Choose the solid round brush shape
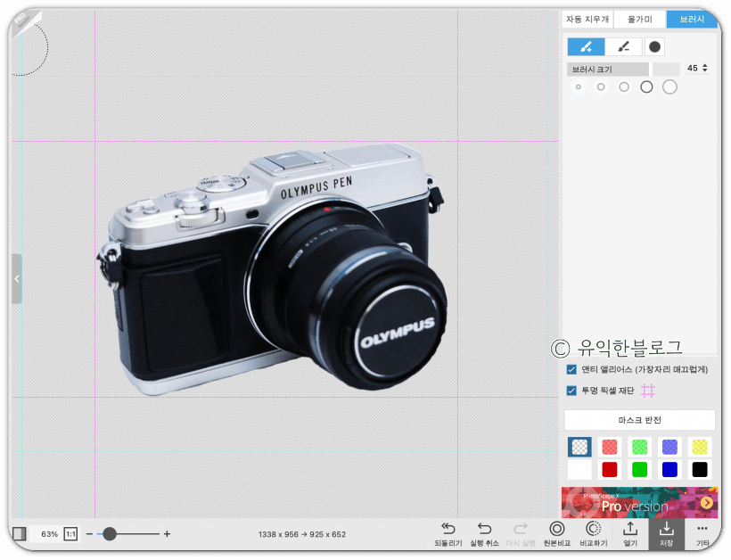Image resolution: width=731 pixels, height=560 pixels. (x=654, y=46)
